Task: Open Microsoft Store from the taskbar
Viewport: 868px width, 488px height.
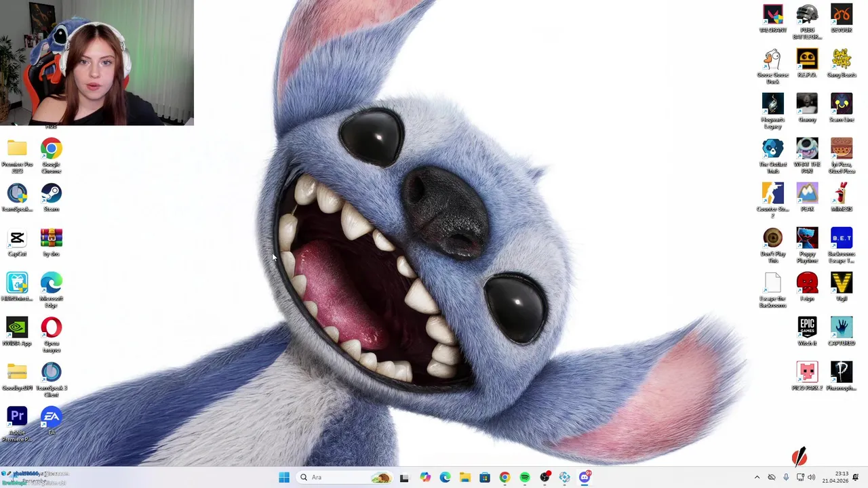Action: point(485,477)
